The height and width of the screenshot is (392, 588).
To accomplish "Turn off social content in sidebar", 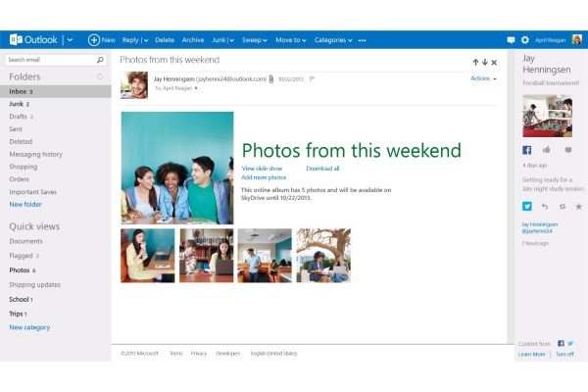I will 564,354.
